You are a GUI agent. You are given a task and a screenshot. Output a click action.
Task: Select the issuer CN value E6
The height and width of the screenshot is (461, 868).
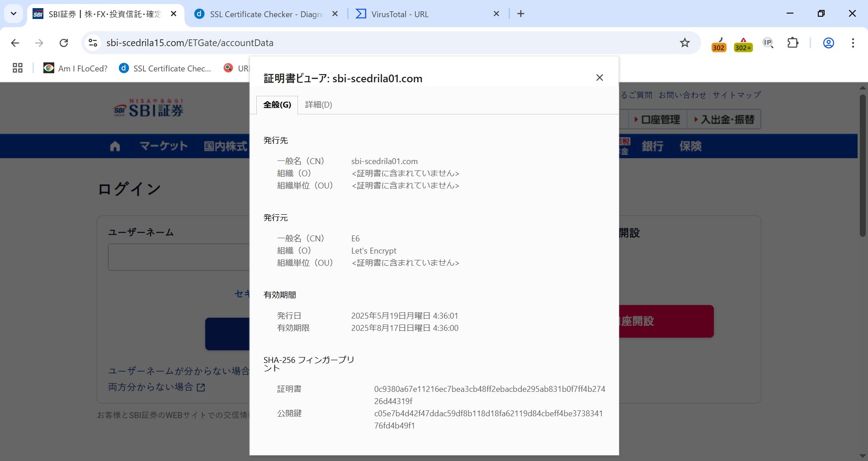(355, 239)
